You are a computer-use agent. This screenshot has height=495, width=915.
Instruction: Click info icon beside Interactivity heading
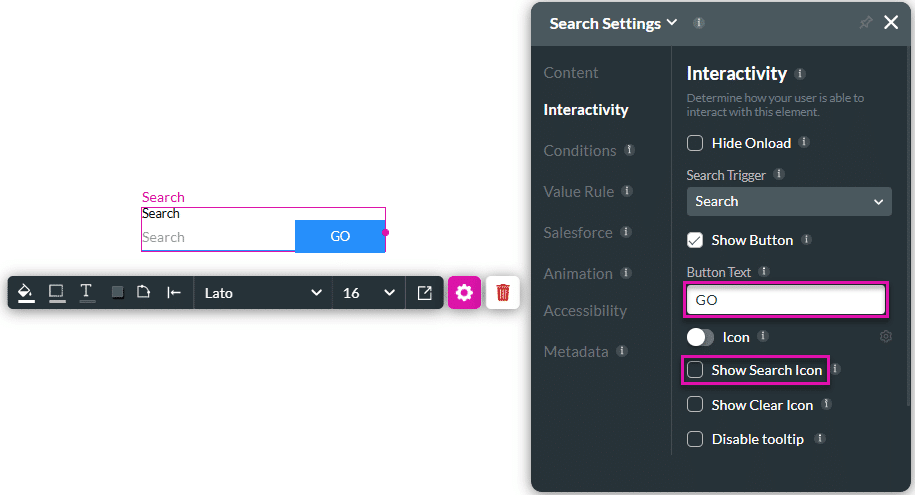point(800,74)
